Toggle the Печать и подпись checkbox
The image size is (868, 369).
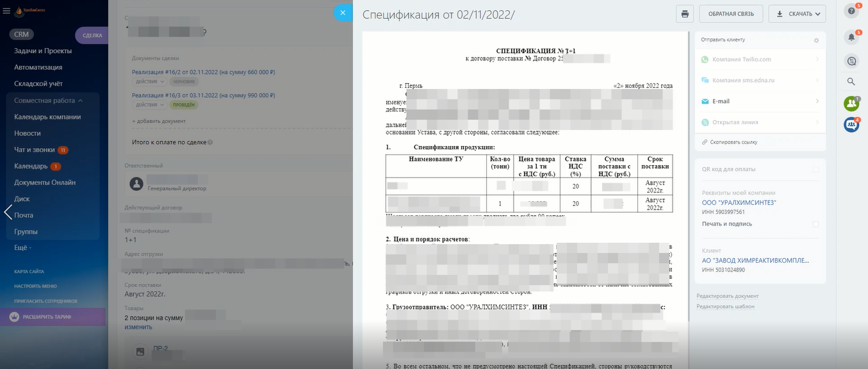pyautogui.click(x=815, y=224)
